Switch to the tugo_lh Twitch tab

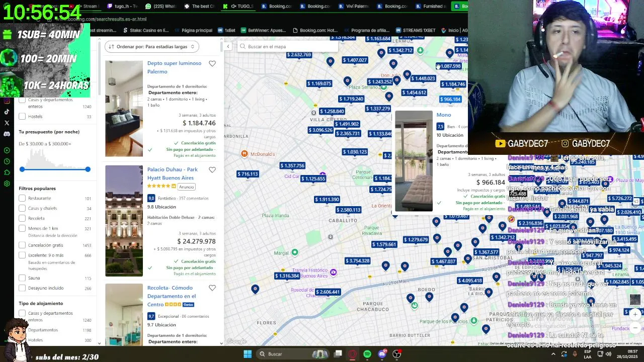122,7
